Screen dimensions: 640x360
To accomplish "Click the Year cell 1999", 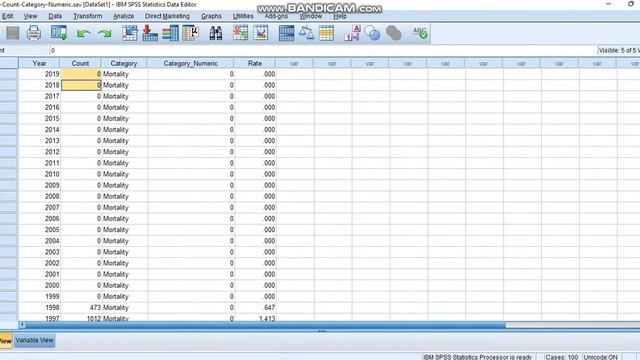I will tap(40, 296).
